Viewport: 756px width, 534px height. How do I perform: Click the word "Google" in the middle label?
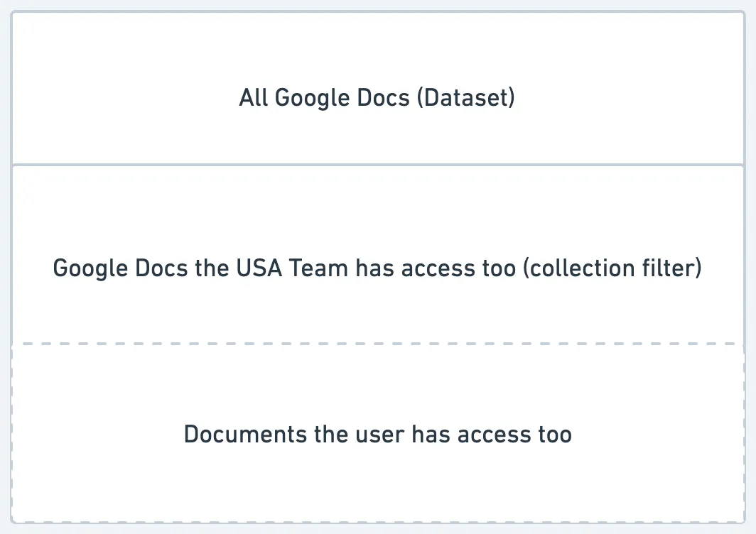90,269
